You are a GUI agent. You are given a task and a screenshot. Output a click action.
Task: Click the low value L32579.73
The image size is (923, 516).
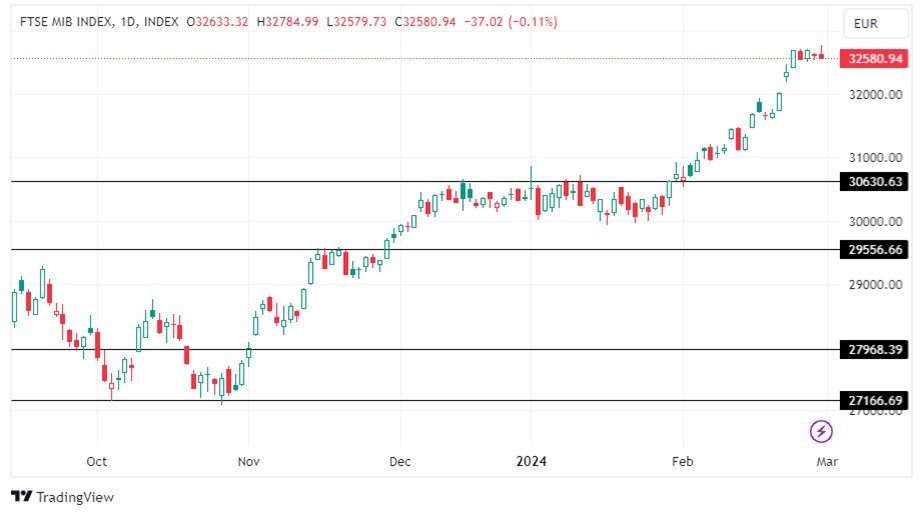point(356,22)
